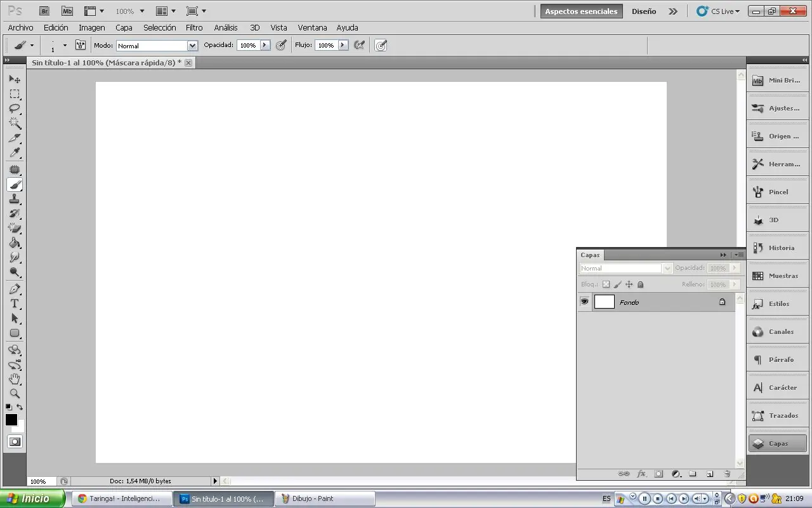Toggle lock all in Capas panel
The image size is (812, 508).
(x=641, y=284)
